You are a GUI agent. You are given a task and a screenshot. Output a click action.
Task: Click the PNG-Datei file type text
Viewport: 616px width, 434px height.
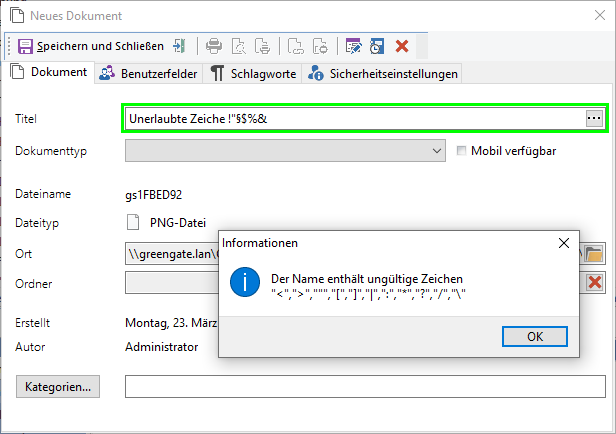coord(178,223)
